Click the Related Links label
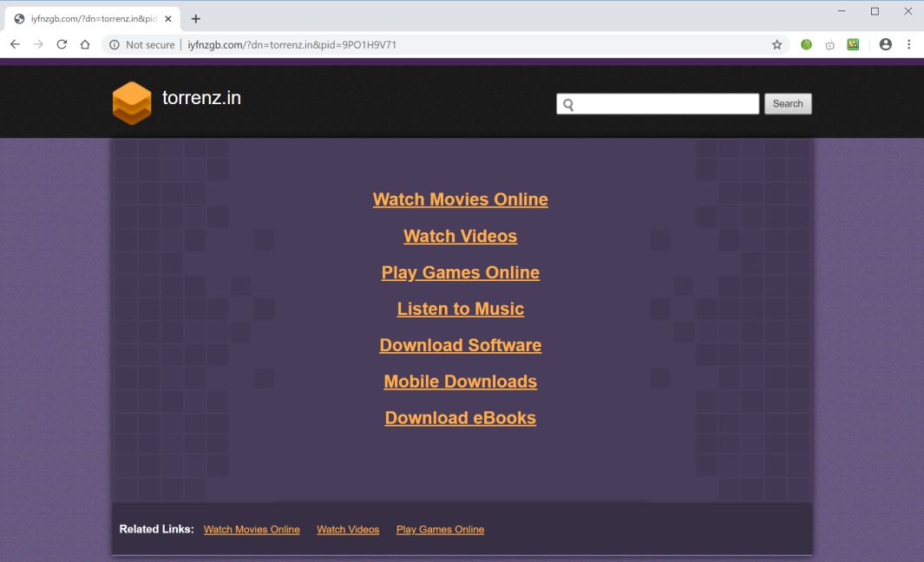The height and width of the screenshot is (562, 924). [156, 529]
